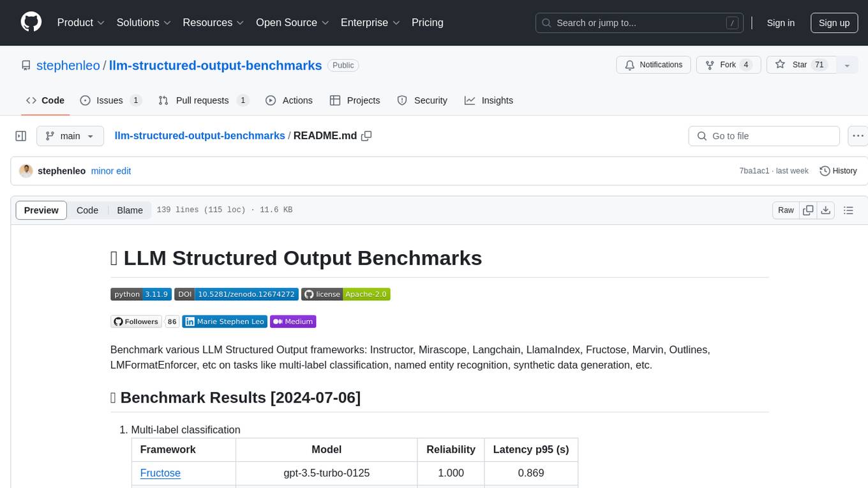Open the Medium badge

point(293,321)
